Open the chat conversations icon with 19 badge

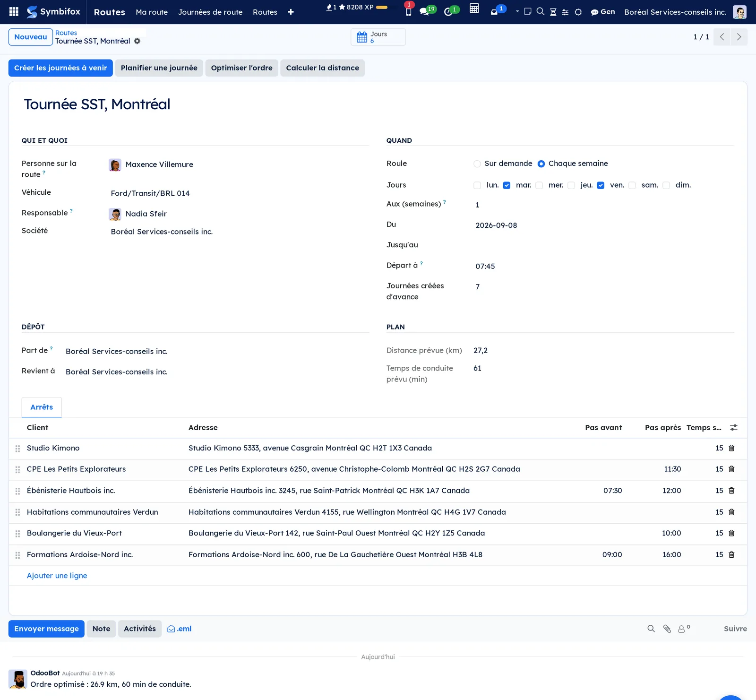[x=424, y=11]
